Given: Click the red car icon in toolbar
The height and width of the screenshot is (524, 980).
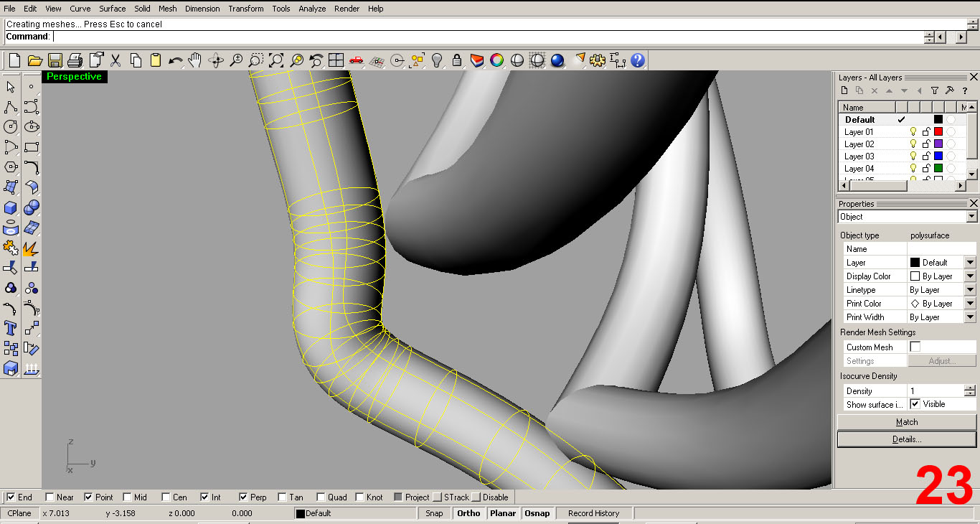Looking at the screenshot, I should (x=357, y=60).
